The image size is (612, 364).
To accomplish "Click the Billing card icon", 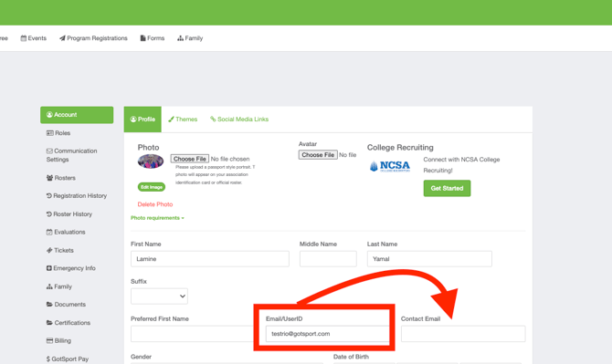I will (49, 341).
